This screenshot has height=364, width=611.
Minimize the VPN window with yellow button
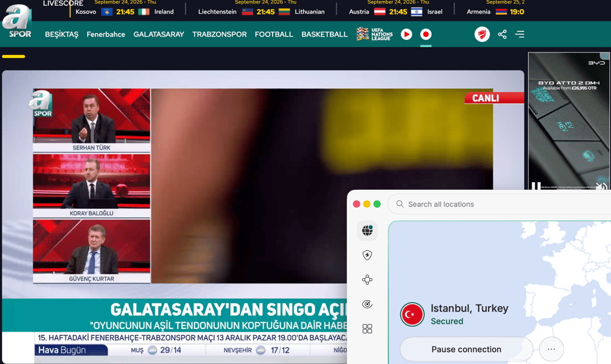click(367, 204)
